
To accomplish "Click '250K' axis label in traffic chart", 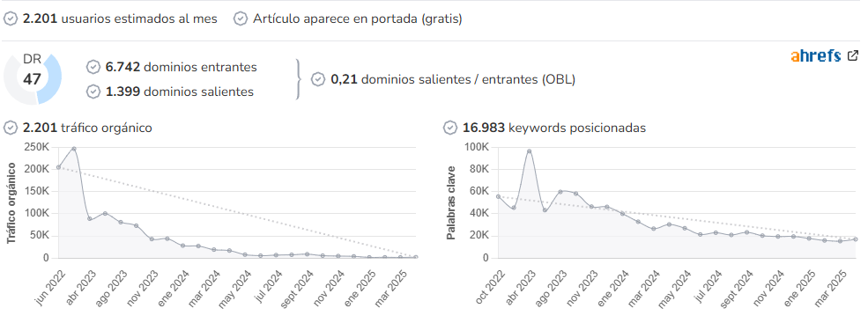I will (36, 147).
